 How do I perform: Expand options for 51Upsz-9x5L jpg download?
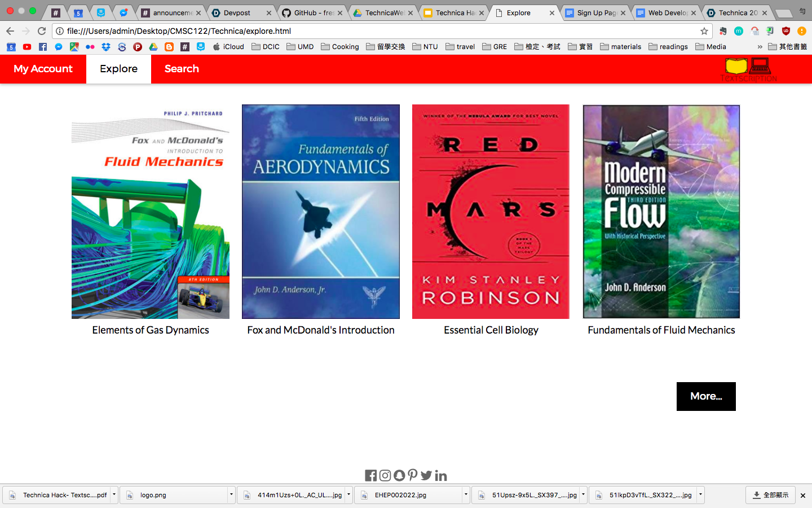point(583,495)
